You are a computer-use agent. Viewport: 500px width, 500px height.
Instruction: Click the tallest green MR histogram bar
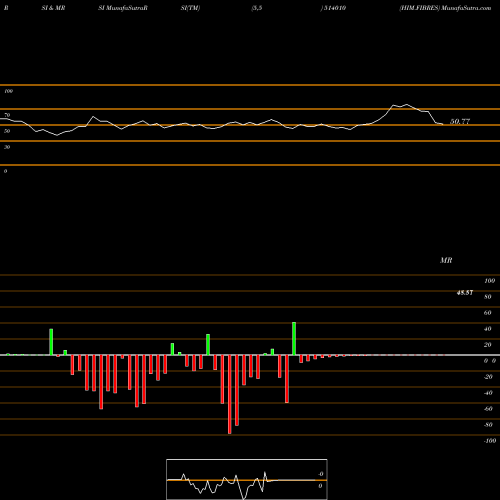click(294, 339)
